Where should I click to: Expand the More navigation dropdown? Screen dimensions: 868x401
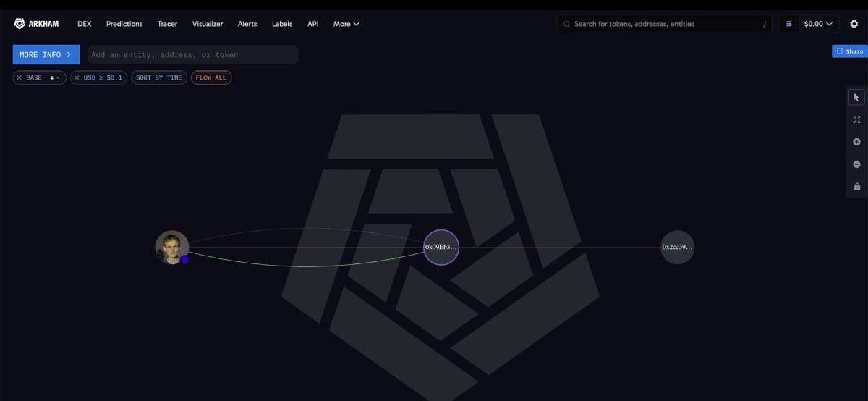(346, 24)
